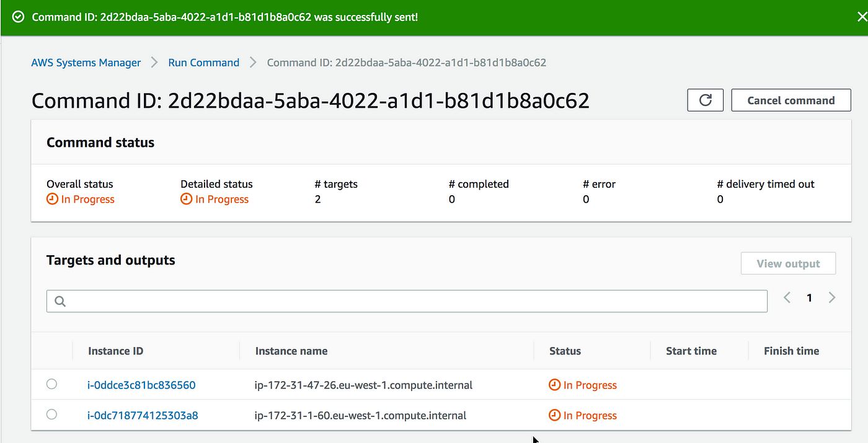Go to previous page arrow
Viewport: 868px width, 443px height.
tap(787, 298)
